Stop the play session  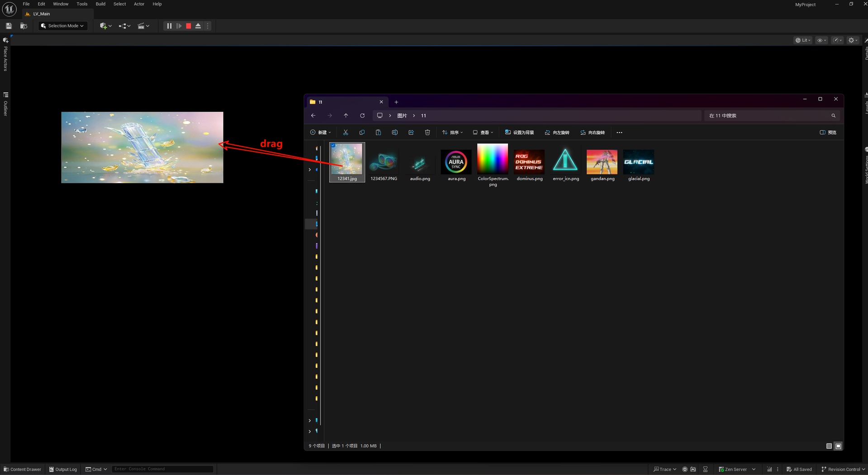(189, 26)
